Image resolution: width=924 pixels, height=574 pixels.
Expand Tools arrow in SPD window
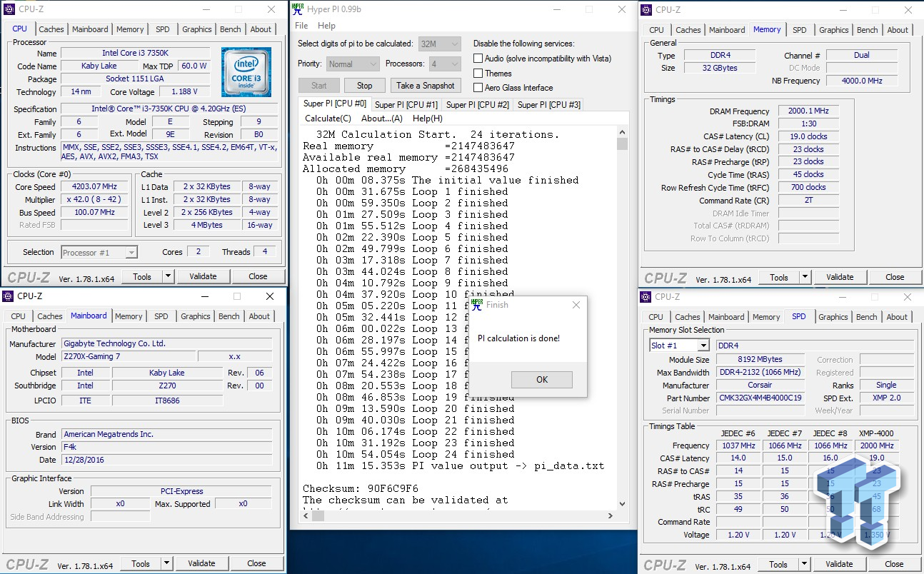(x=805, y=563)
